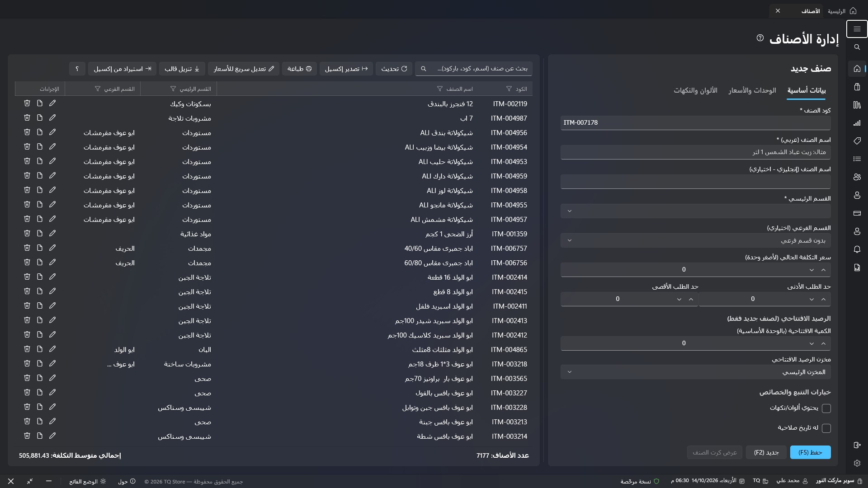The image size is (868, 488).
Task: Click طباعة print button
Action: tap(299, 69)
